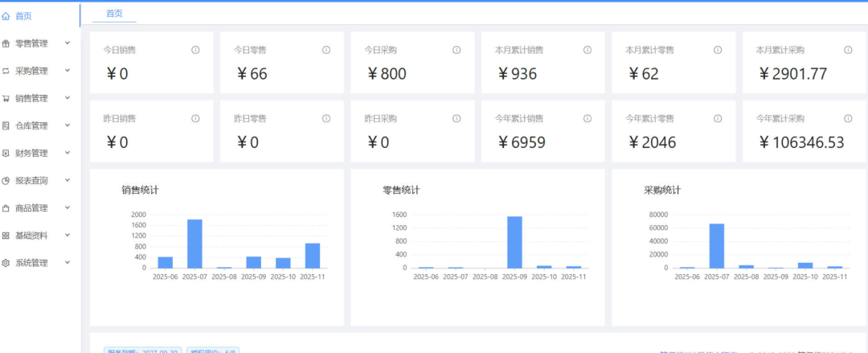Expand the 报表查询 menu chevron
This screenshot has height=353, width=868.
[x=68, y=180]
